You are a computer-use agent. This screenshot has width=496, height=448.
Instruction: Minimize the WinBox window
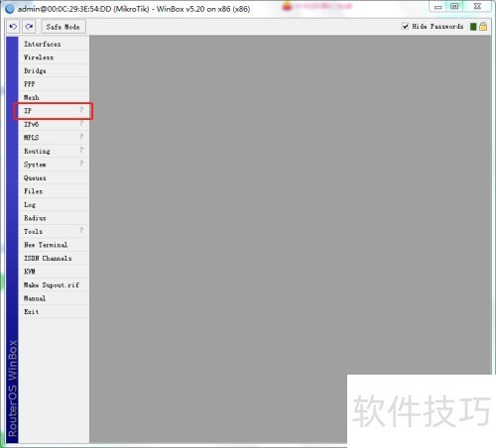tap(438, 7)
